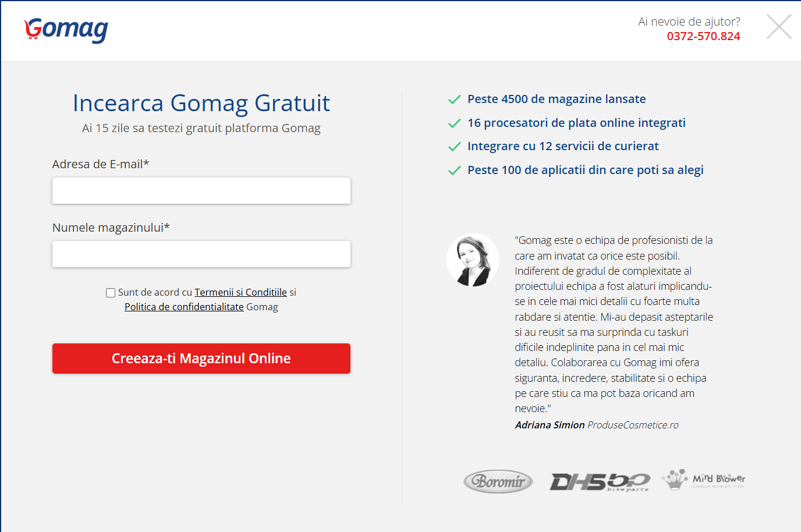The height and width of the screenshot is (532, 801).
Task: Click text 16 procesatori de plata online integrati
Action: coord(576,123)
